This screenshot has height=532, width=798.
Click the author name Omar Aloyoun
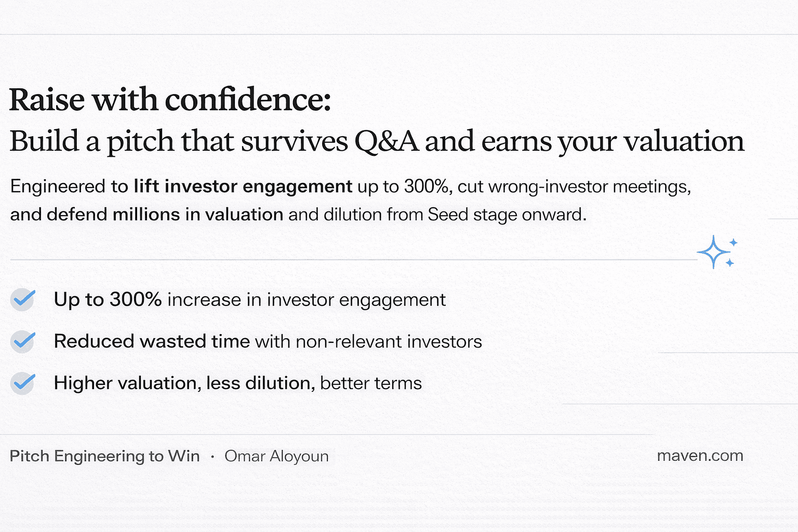click(x=276, y=456)
